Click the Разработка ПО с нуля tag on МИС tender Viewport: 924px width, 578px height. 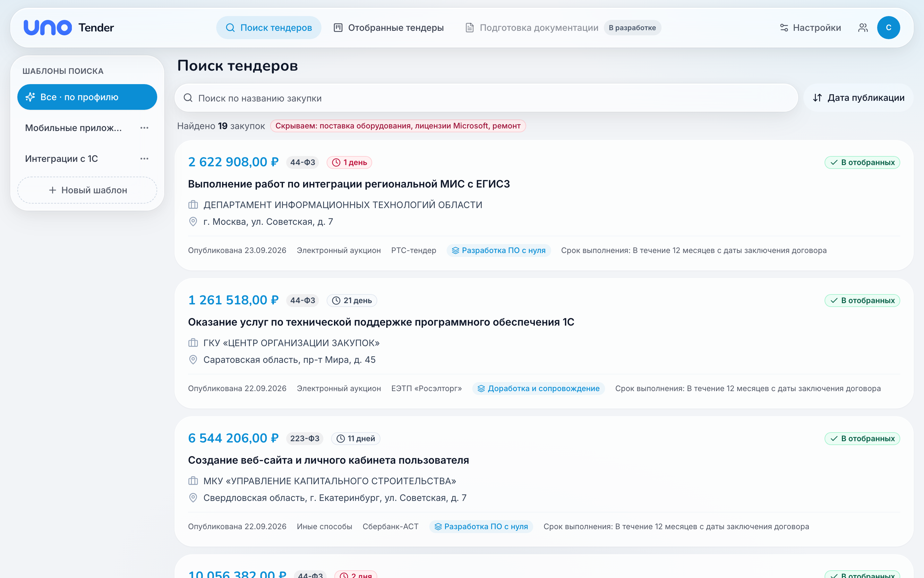pos(498,250)
